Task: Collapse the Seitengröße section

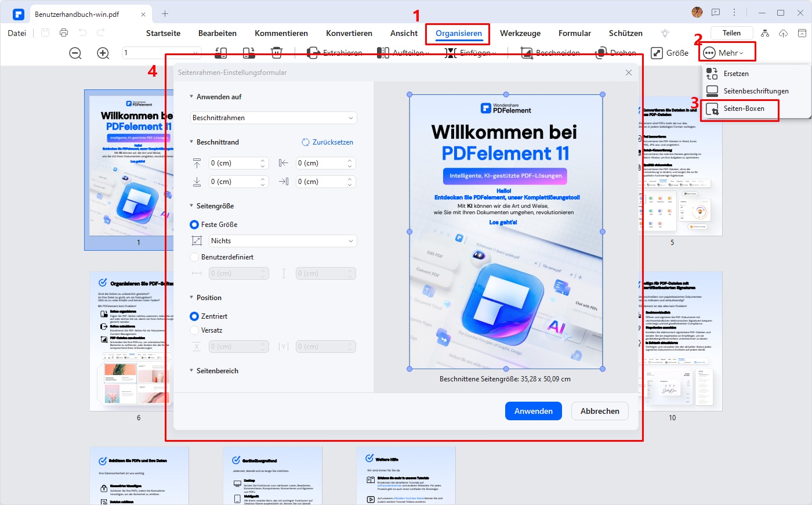Action: pos(191,206)
